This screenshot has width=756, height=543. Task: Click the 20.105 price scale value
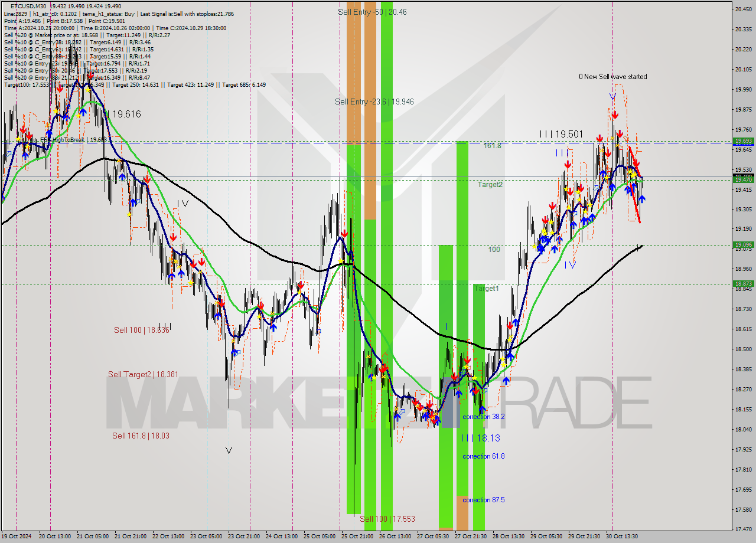743,69
